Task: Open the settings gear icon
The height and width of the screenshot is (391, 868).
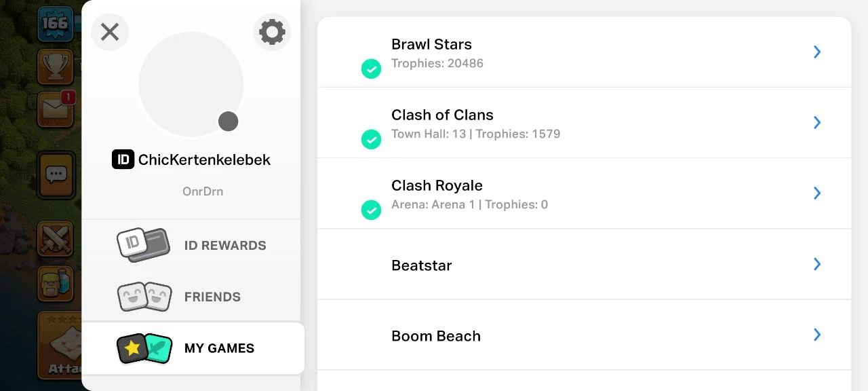Action: point(272,32)
